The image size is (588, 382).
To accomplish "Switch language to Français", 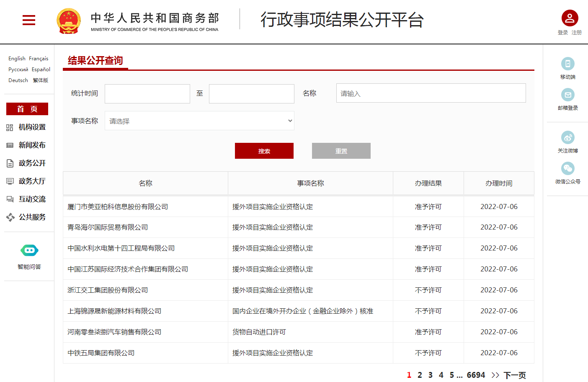I will tap(39, 59).
